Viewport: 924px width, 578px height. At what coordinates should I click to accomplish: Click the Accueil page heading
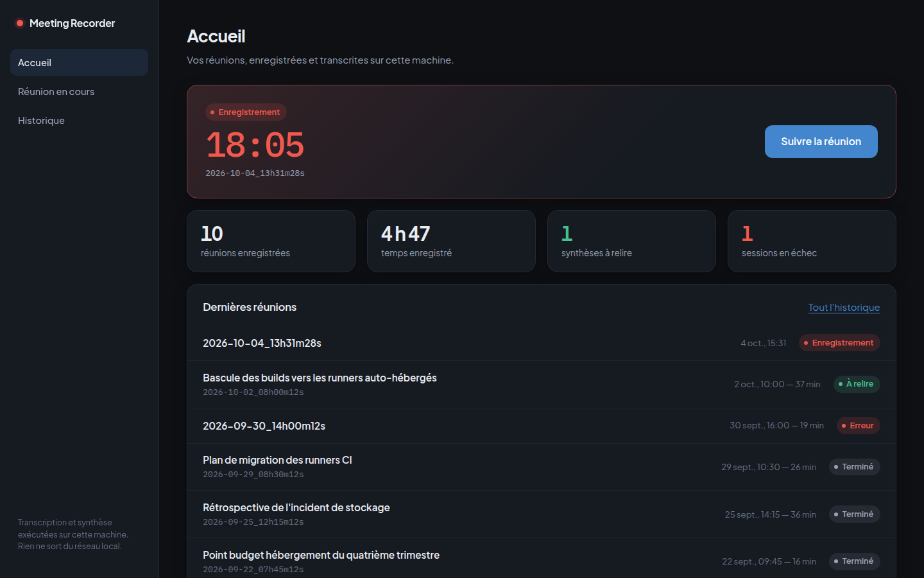coord(216,36)
